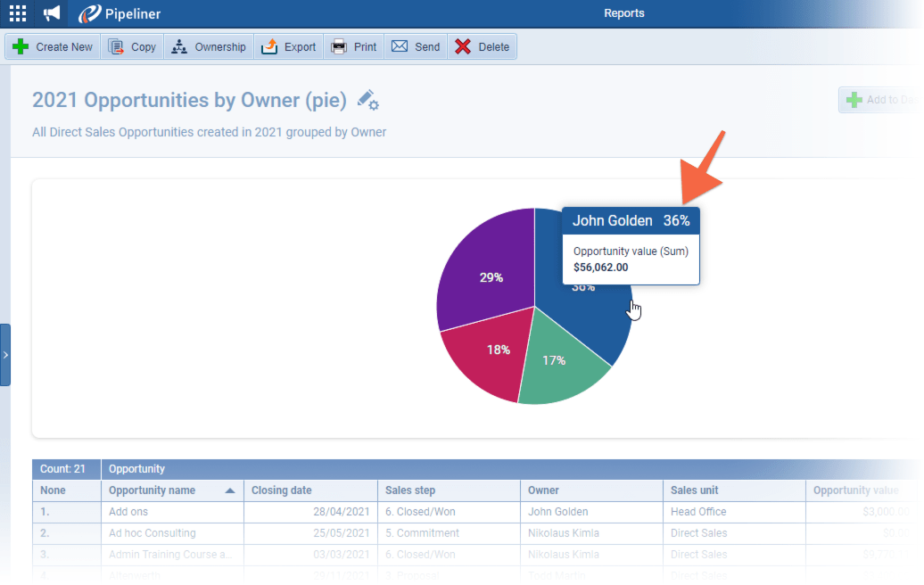Delete this report

[482, 47]
